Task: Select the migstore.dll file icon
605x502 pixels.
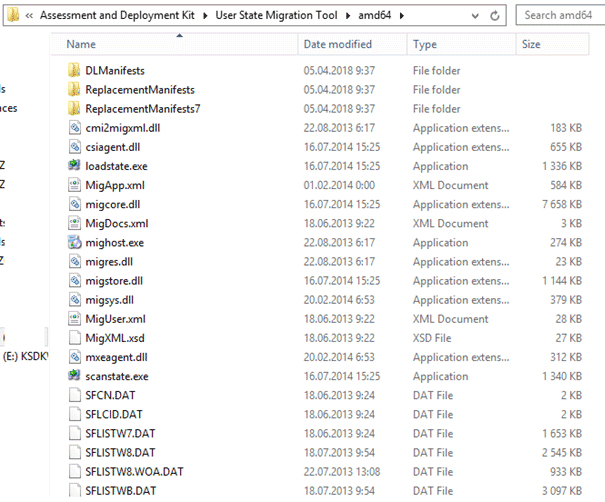Action: pos(74,281)
